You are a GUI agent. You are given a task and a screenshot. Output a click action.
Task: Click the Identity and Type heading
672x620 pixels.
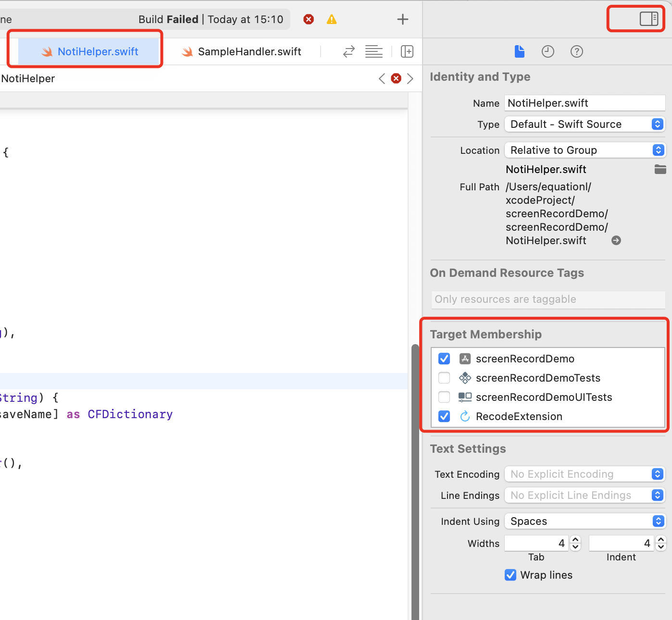click(x=480, y=77)
